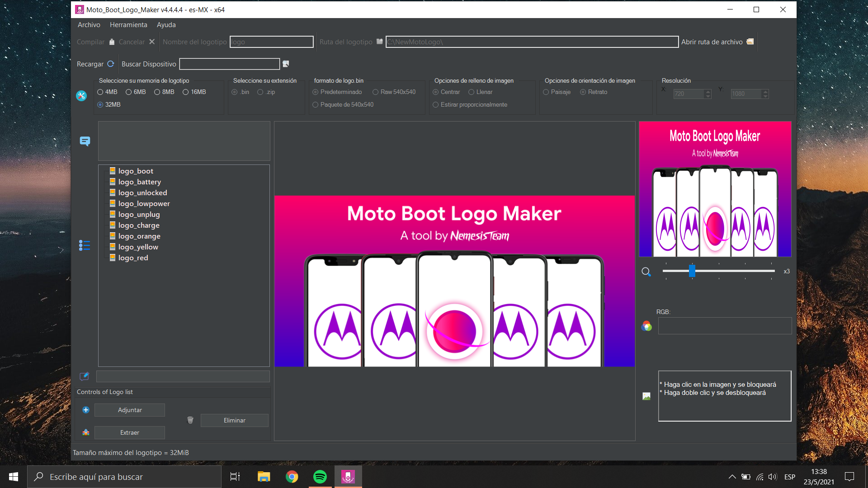Open the Herramienta menu
Screen dimensions: 868x488
[x=128, y=25]
